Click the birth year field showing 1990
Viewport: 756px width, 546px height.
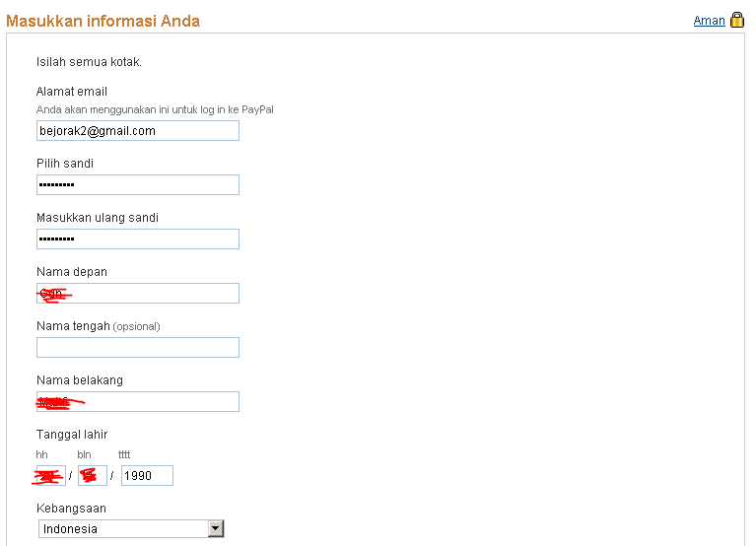pyautogui.click(x=147, y=476)
